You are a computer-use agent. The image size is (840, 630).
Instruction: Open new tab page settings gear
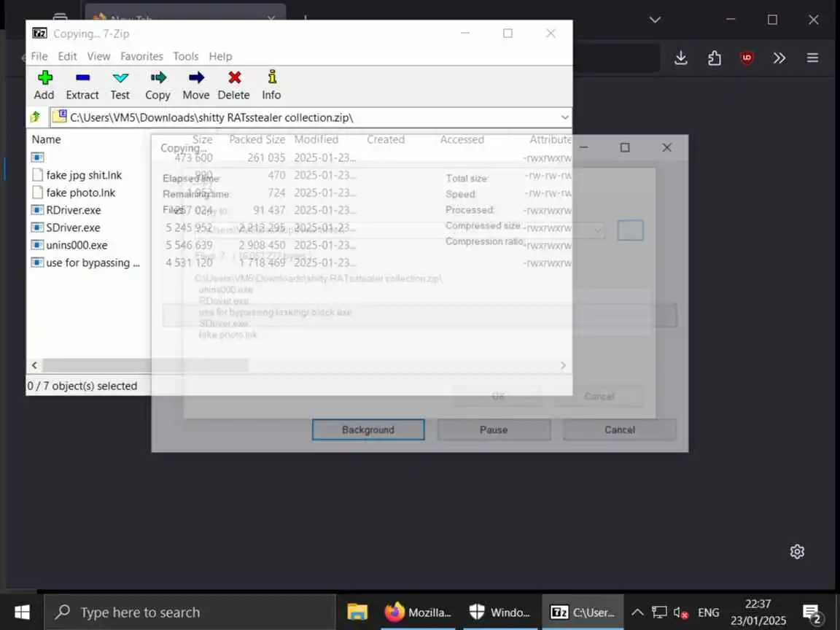click(797, 552)
